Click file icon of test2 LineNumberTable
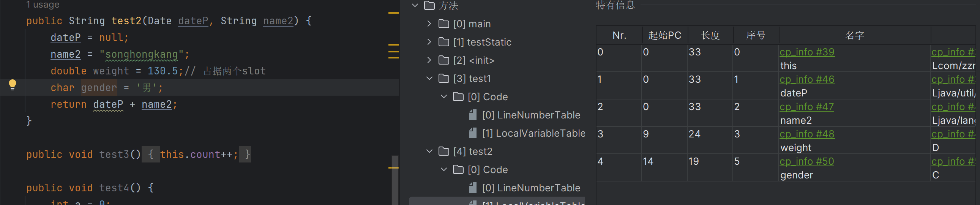The width and height of the screenshot is (980, 205). pyautogui.click(x=472, y=188)
